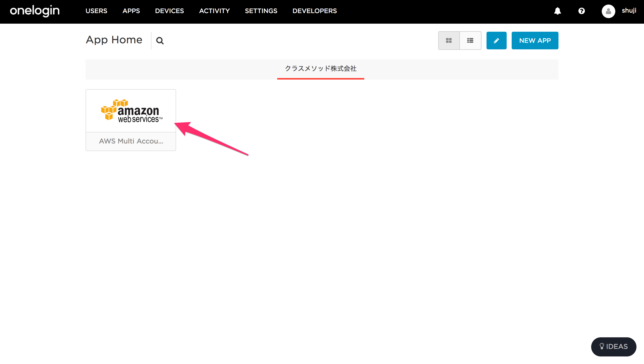Image resolution: width=644 pixels, height=364 pixels.
Task: Select the クラスメソッド株式会社 company tab
Action: [321, 68]
